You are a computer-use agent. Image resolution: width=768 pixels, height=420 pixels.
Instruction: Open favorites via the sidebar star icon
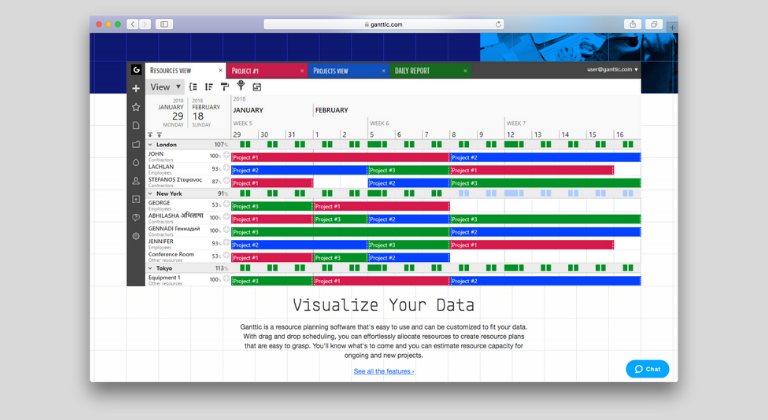click(x=136, y=106)
